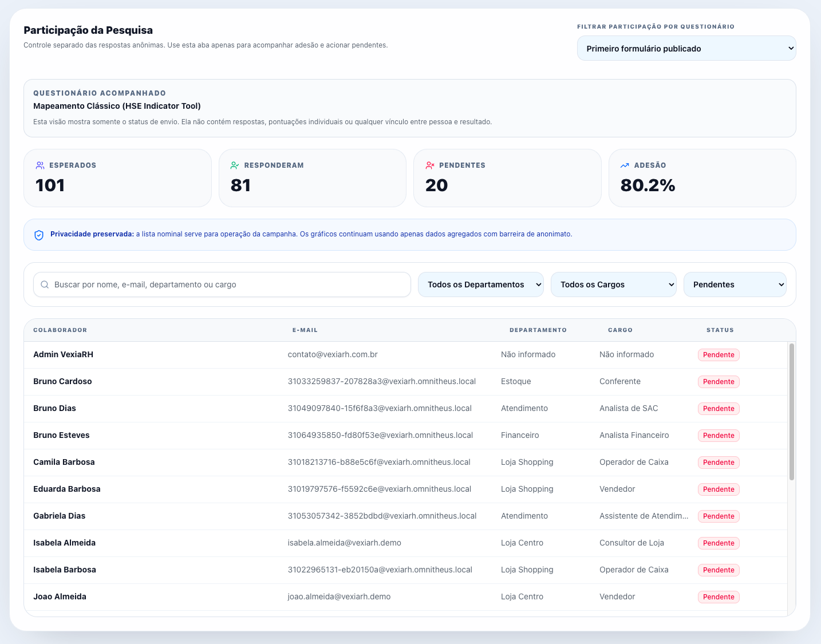821x644 pixels.
Task: Click the Pendente badge for Gabriela Dias
Action: point(719,516)
